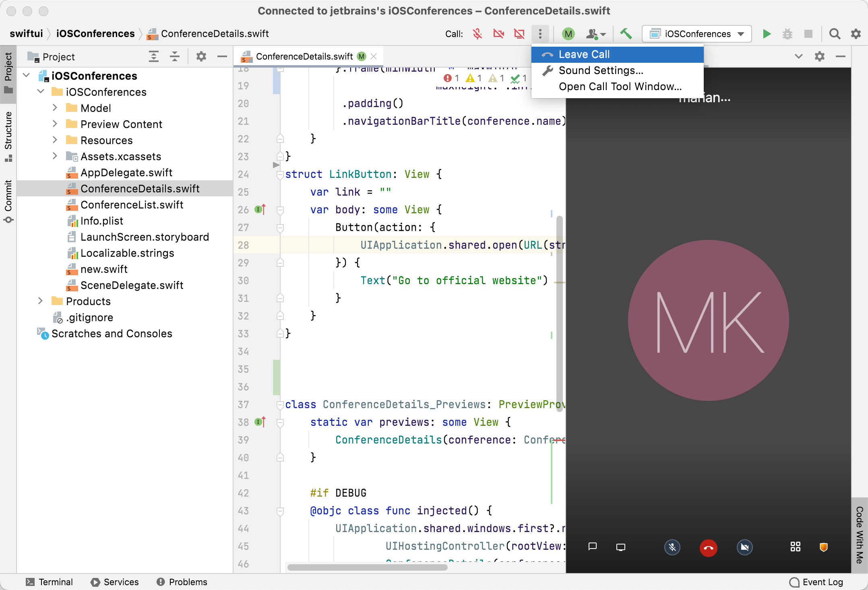Open the Project view selector

pos(51,57)
